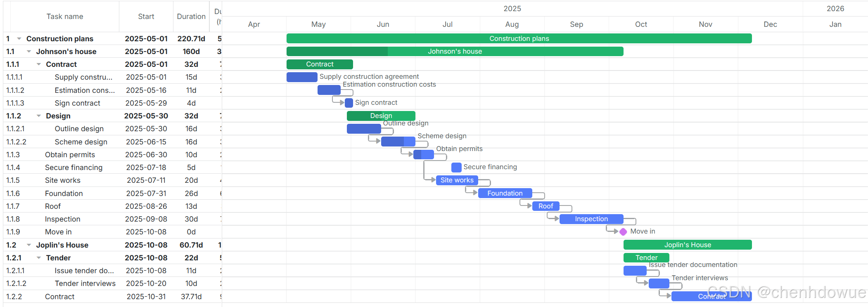The image size is (868, 307).
Task: Click the Move in task name cell
Action: pos(58,232)
